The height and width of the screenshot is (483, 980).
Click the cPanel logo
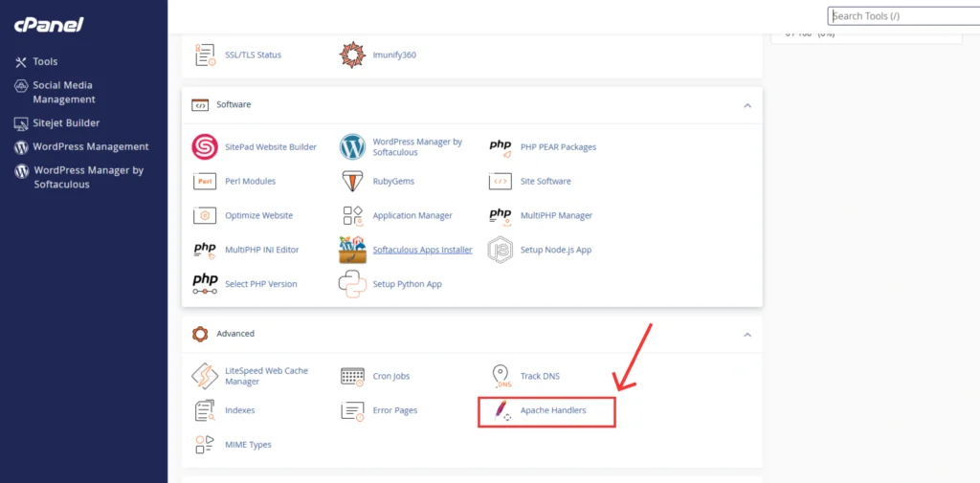click(x=49, y=25)
